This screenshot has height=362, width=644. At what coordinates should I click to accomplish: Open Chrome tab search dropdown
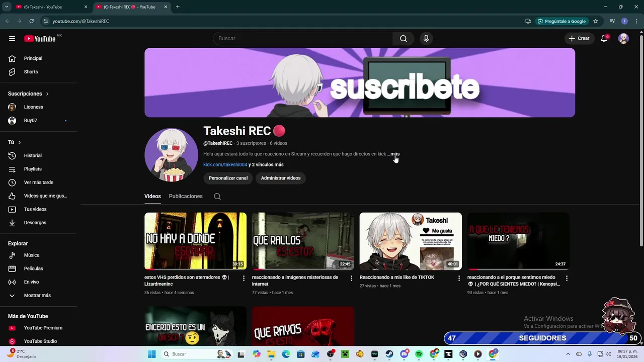[7, 7]
